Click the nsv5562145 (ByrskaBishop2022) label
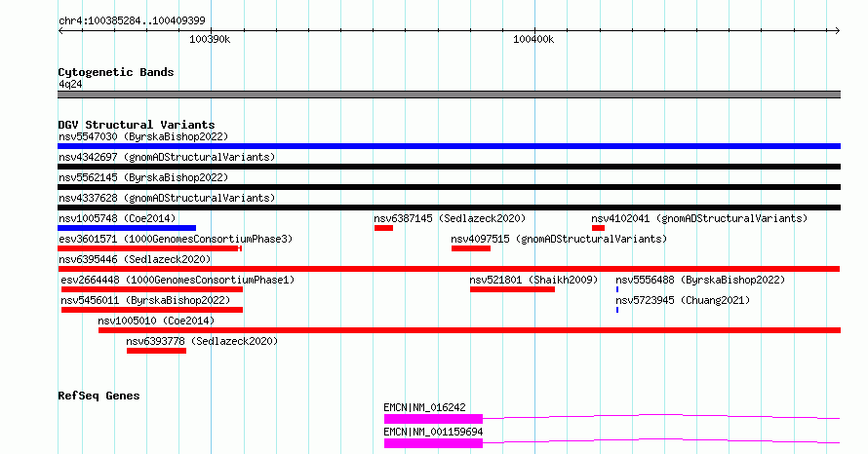868x454 pixels. point(143,177)
